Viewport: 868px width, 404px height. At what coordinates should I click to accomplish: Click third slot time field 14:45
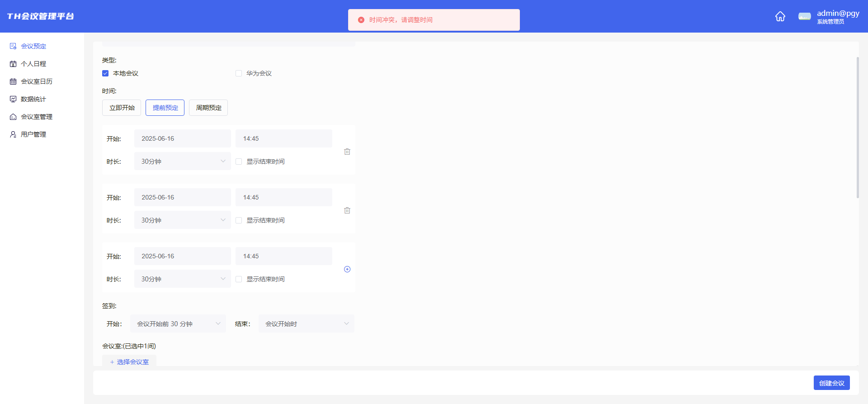click(284, 256)
